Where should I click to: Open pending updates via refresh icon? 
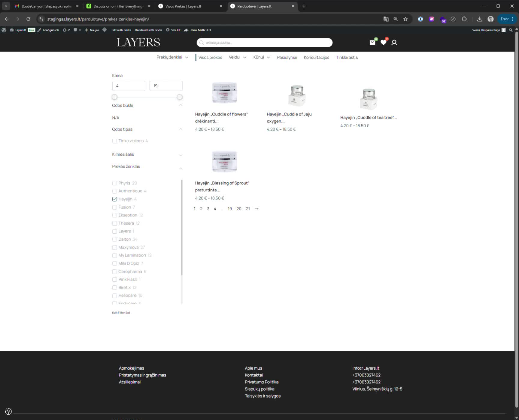click(x=64, y=30)
